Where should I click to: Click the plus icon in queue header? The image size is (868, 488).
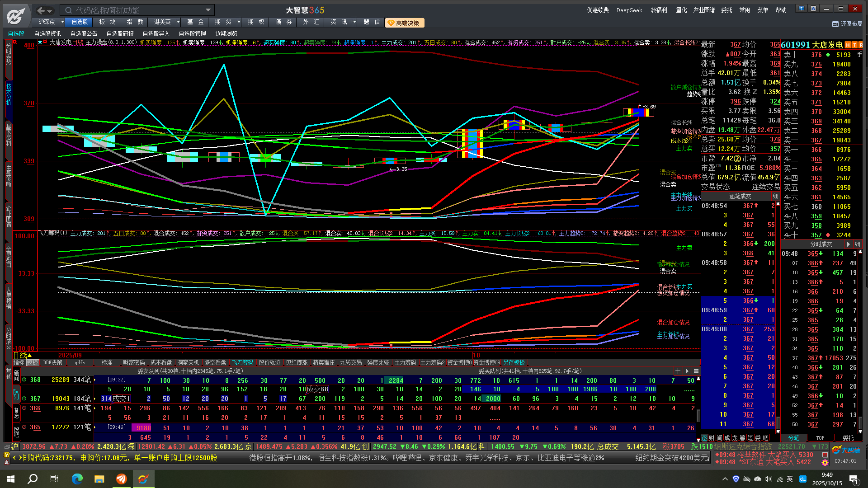tap(678, 371)
